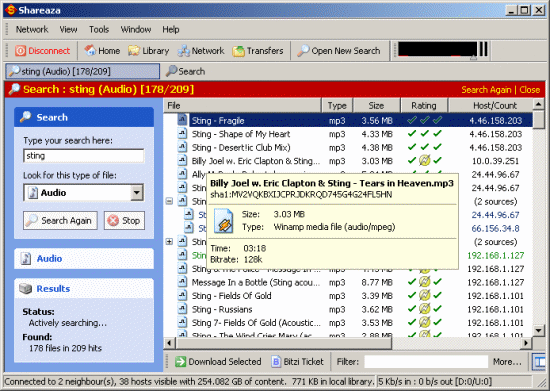Sort by Type column header
The width and height of the screenshot is (550, 391).
coord(337,106)
